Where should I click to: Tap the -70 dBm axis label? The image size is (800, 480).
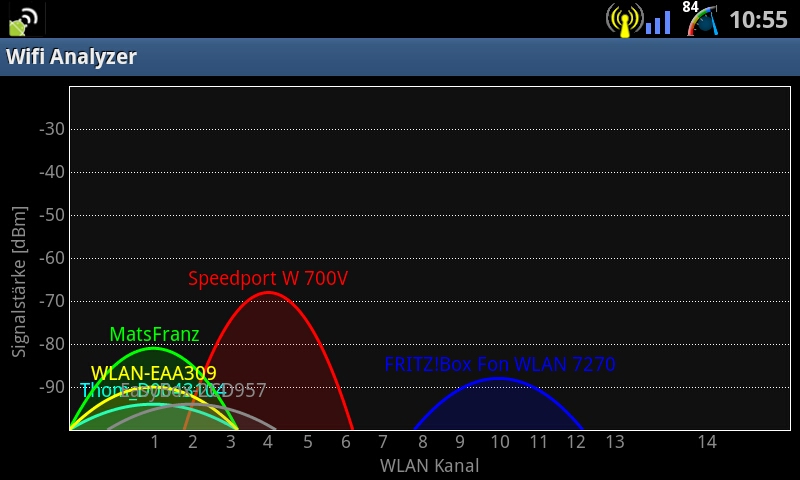pos(52,301)
